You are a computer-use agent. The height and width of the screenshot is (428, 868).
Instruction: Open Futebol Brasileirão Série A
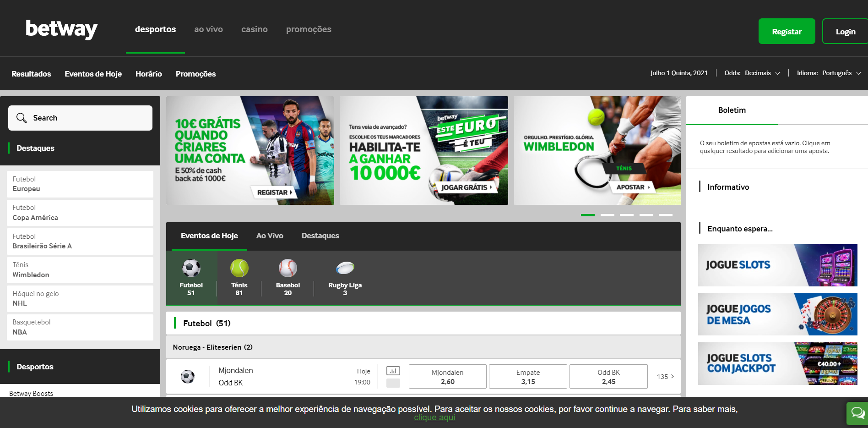point(80,241)
